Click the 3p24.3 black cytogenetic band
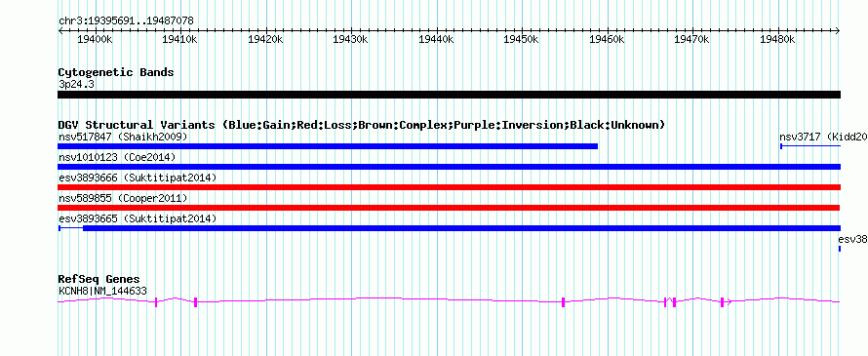 (449, 95)
